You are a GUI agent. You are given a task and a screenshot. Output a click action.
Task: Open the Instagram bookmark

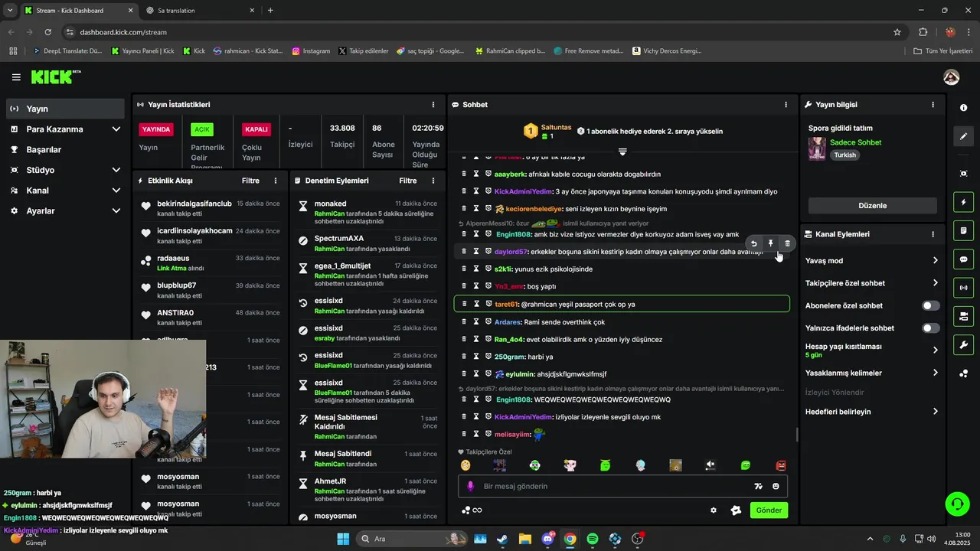click(x=311, y=51)
